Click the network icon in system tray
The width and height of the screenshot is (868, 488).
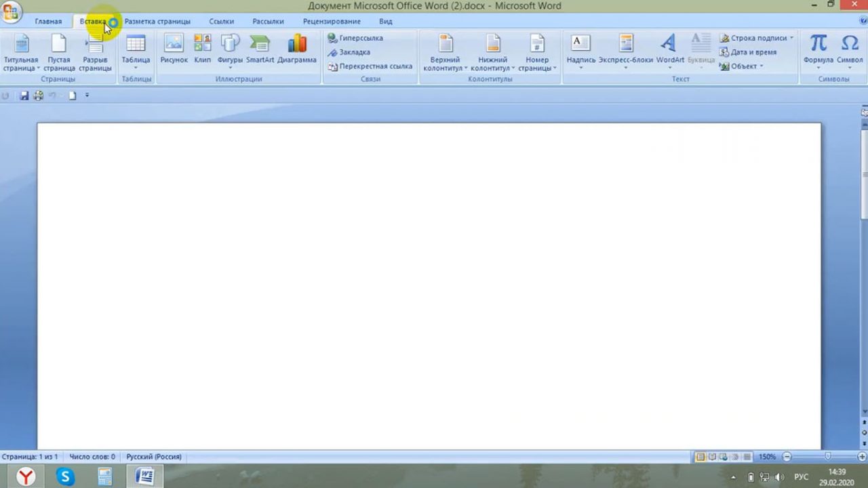[765, 476]
